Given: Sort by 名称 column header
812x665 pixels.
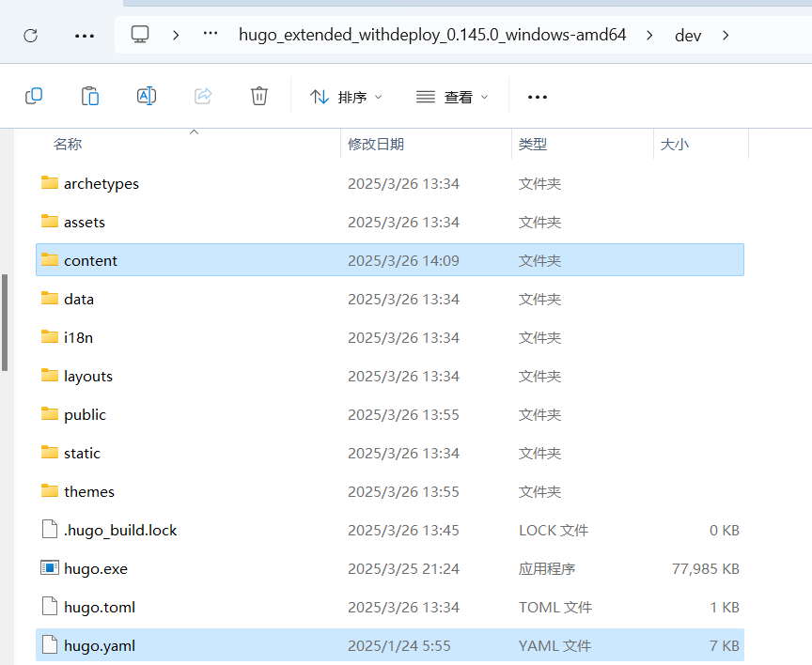Looking at the screenshot, I should pos(68,144).
